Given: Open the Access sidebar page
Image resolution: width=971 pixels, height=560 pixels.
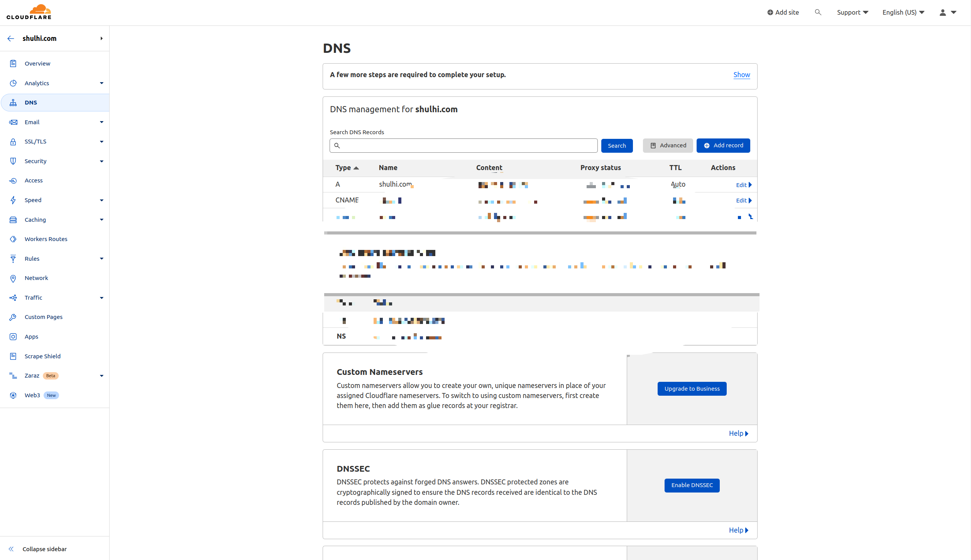Looking at the screenshot, I should click(x=34, y=180).
